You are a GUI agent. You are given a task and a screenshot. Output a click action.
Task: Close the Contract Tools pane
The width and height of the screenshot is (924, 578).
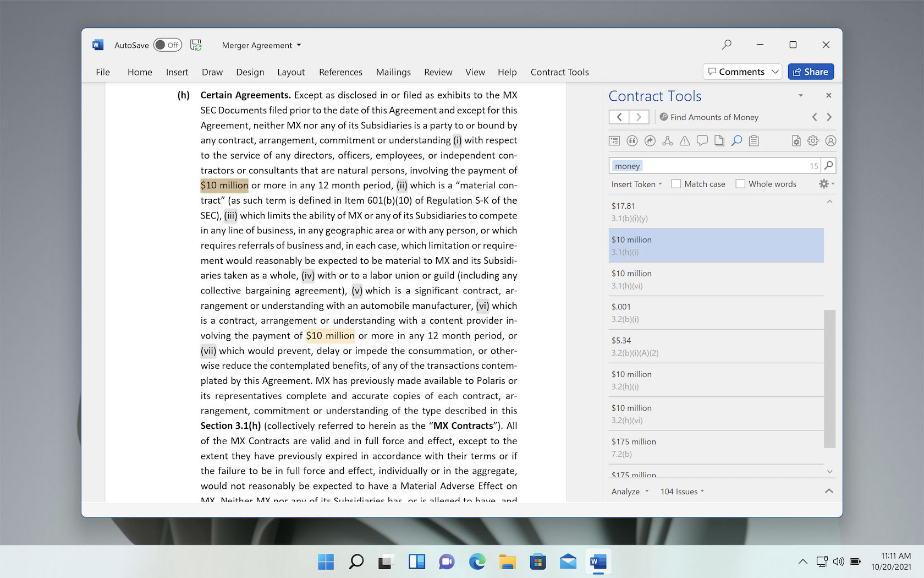point(828,95)
